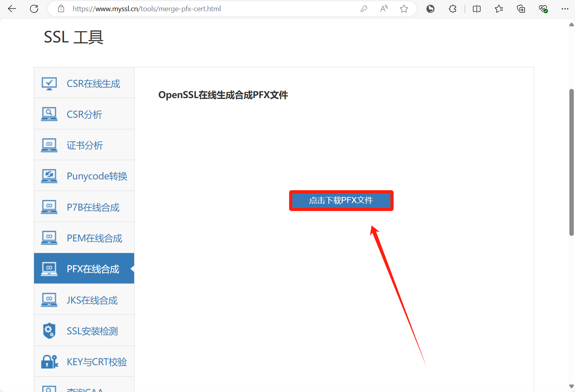Activate Read Aloud icon in address bar
Image resolution: width=575 pixels, height=392 pixels.
[384, 9]
